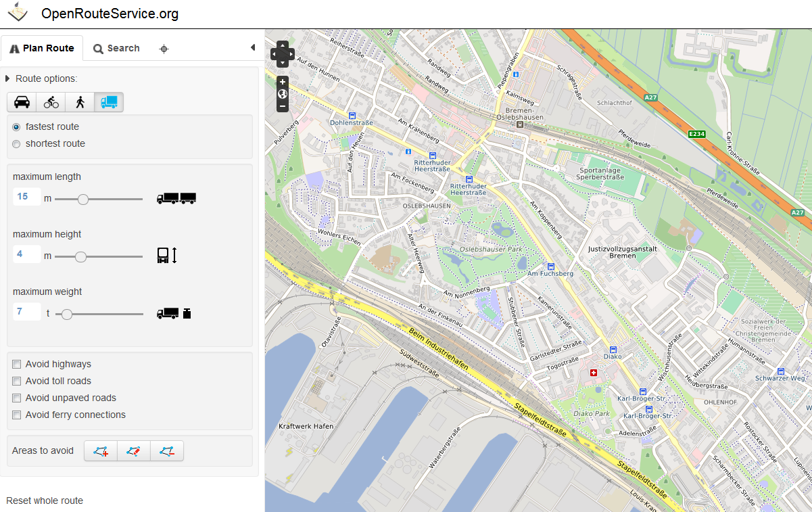Select the pedestrian routing profile icon
812x512 pixels.
80,102
